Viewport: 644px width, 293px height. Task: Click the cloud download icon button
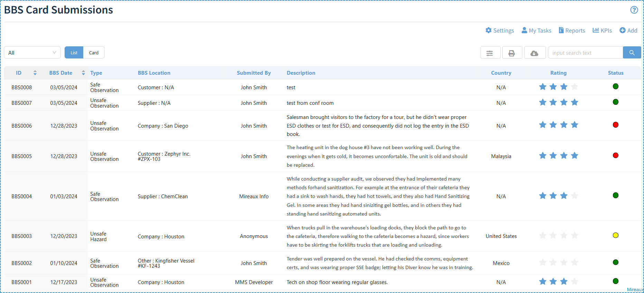535,53
